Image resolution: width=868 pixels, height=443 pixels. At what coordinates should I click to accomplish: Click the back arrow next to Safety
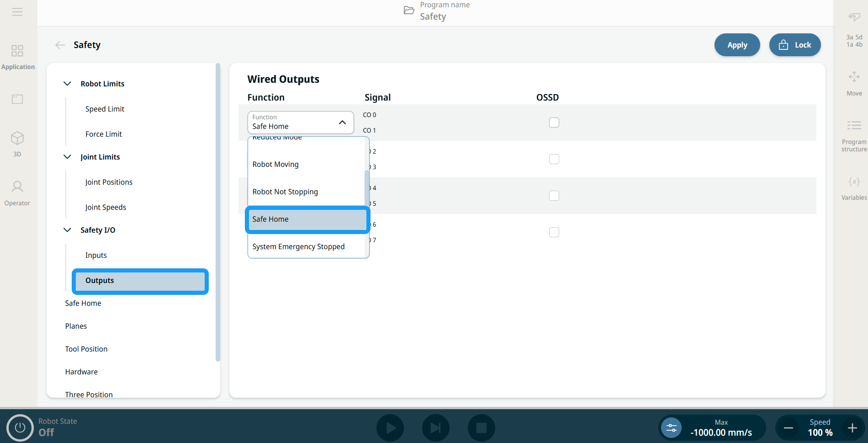pos(60,45)
